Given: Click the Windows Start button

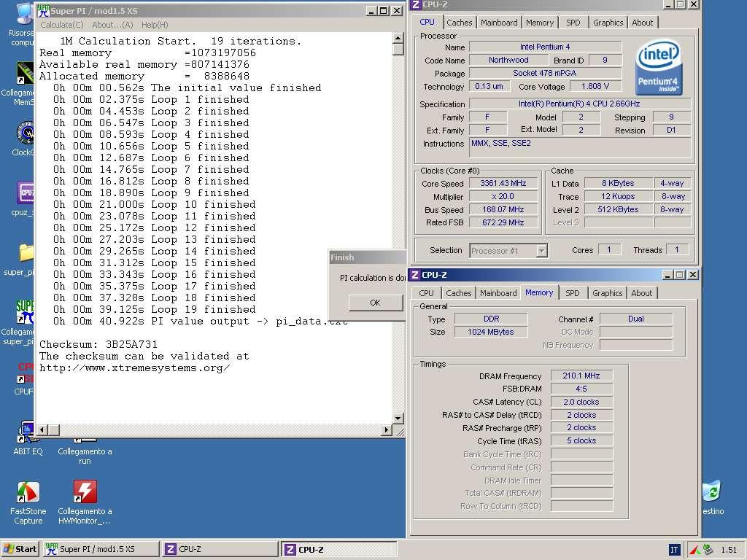Looking at the screenshot, I should coord(20,549).
